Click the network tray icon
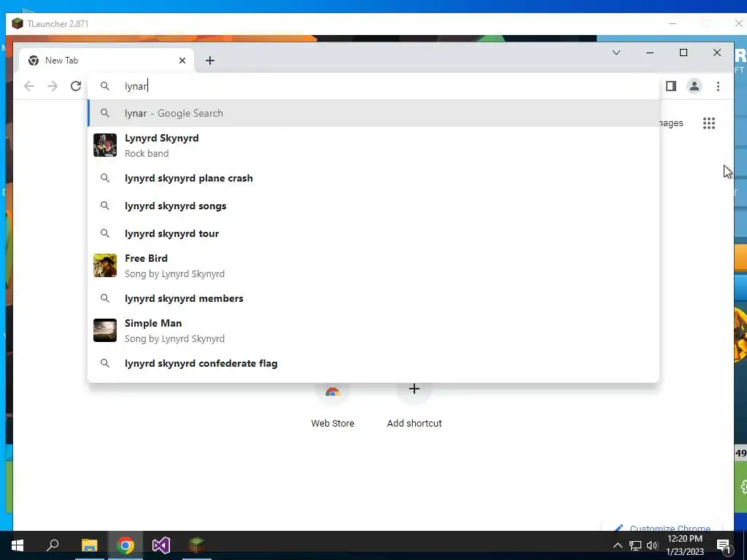Viewport: 747px width, 560px height. pyautogui.click(x=635, y=545)
